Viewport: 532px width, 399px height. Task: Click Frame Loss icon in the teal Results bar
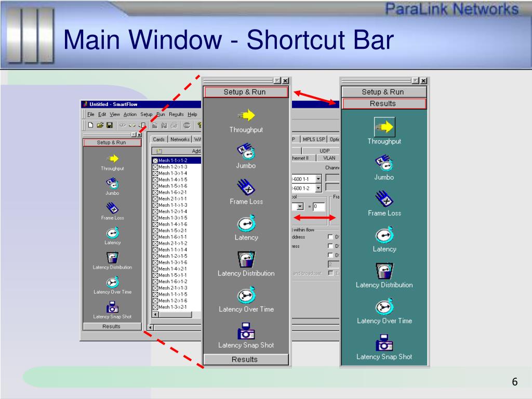point(384,199)
